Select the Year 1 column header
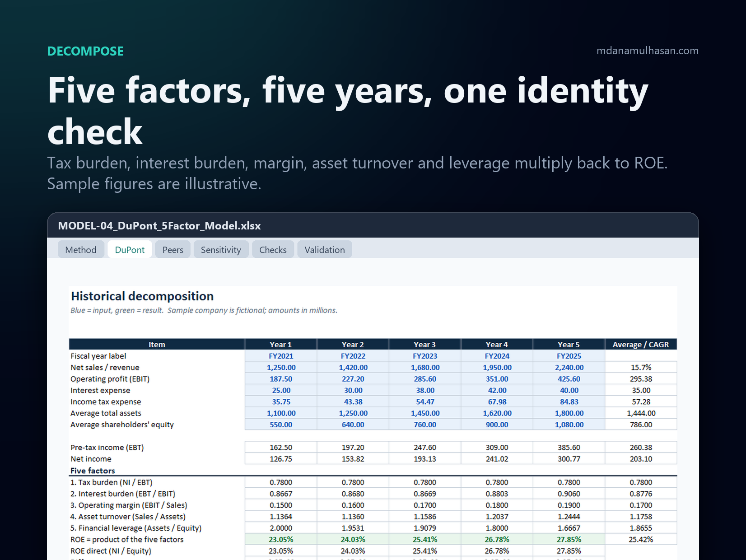 click(281, 344)
